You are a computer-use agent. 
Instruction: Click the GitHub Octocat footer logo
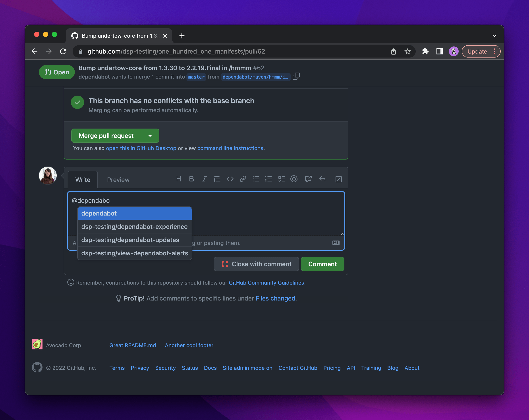(37, 368)
